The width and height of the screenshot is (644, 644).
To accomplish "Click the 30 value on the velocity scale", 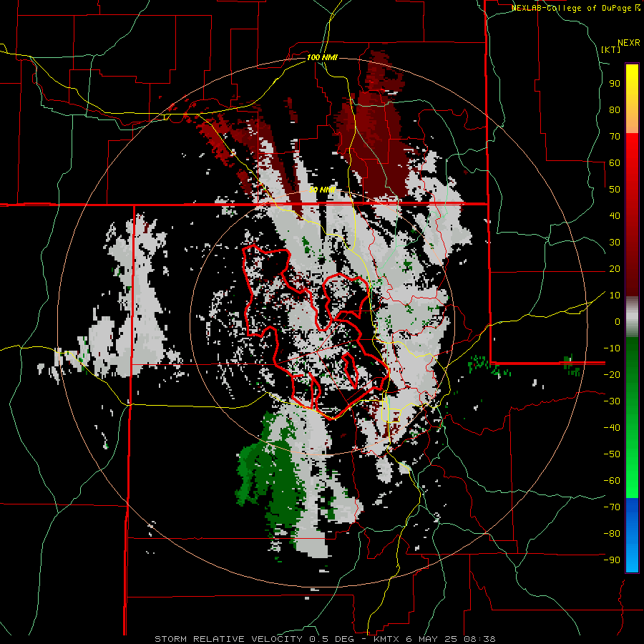I will pos(615,243).
